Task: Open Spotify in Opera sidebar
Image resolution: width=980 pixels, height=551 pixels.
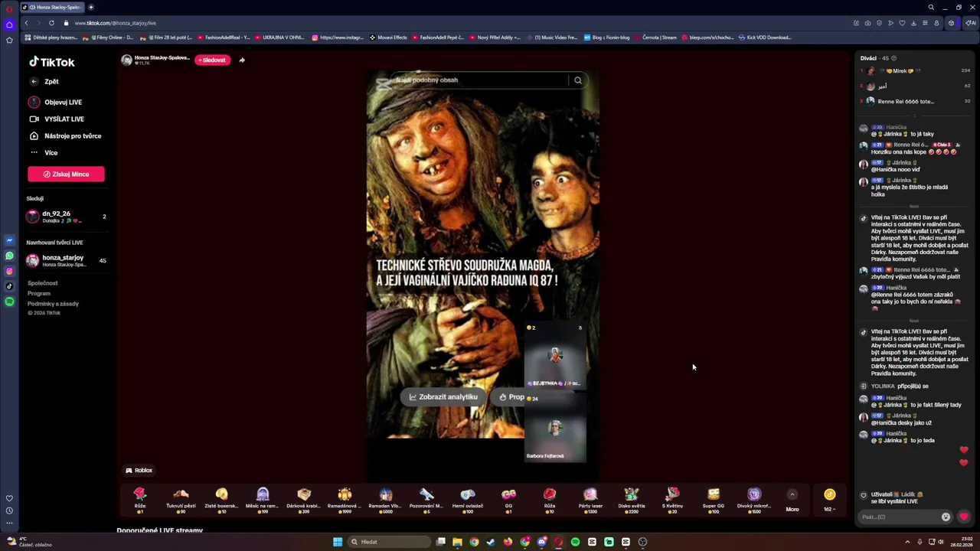Action: (9, 302)
